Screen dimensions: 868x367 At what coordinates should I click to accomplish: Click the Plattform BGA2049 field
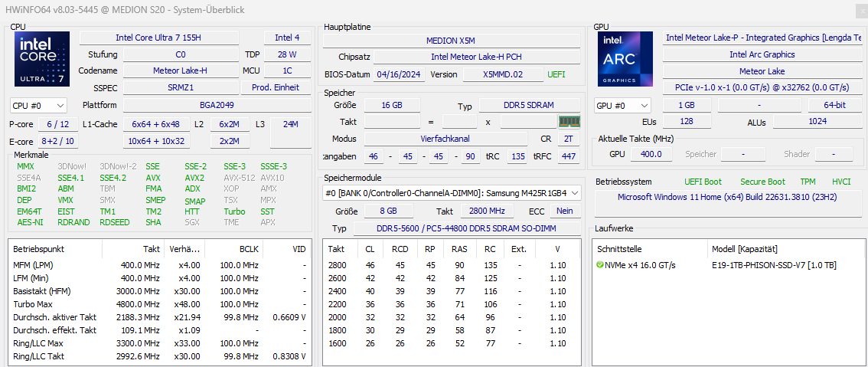pos(217,105)
